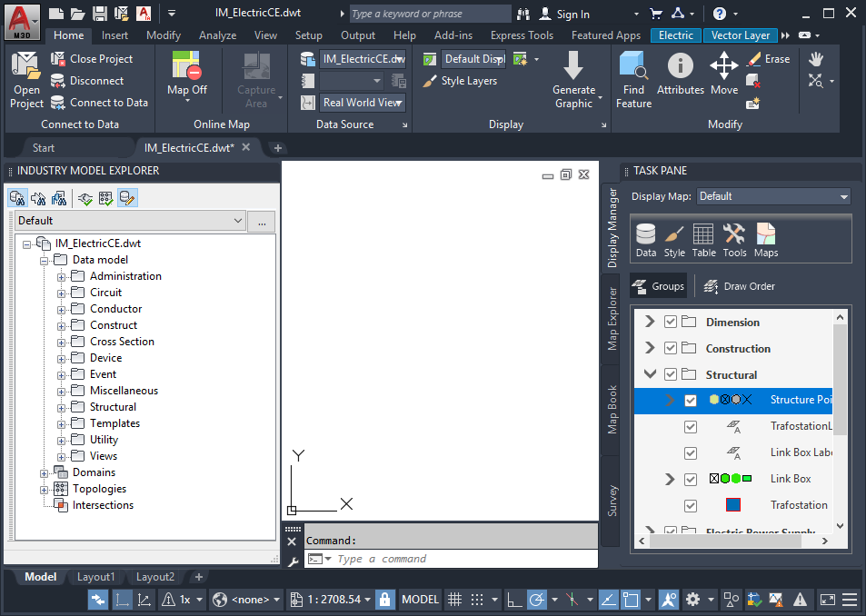The height and width of the screenshot is (616, 866).
Task: Toggle ortho mode in status bar
Action: pyautogui.click(x=514, y=599)
